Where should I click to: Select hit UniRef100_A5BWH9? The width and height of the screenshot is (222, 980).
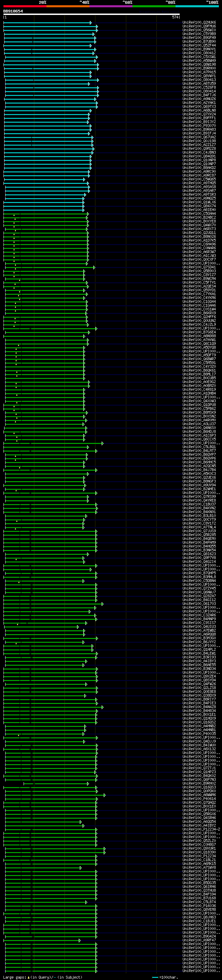tap(199, 60)
